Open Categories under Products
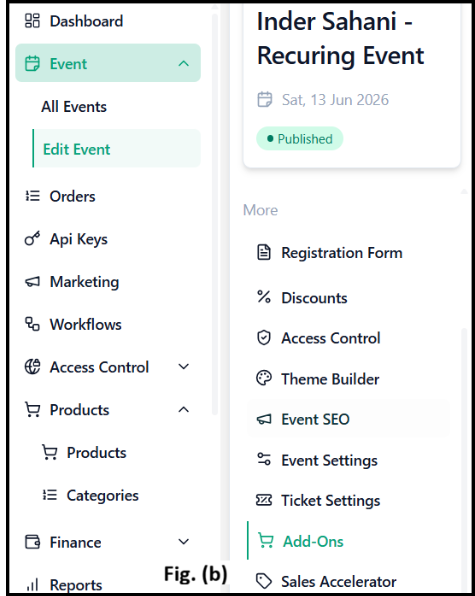Screen dimensions: 475x596 coord(103,495)
